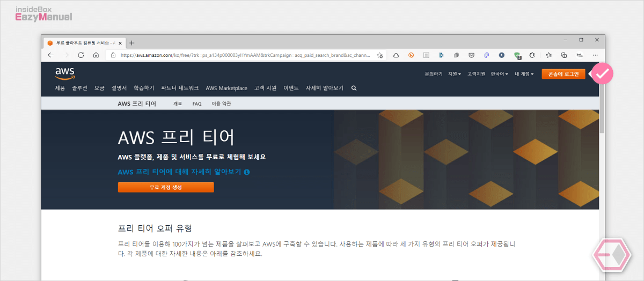Click the AWS 프리 티어 hero title
This screenshot has width=644, height=281.
(176, 137)
